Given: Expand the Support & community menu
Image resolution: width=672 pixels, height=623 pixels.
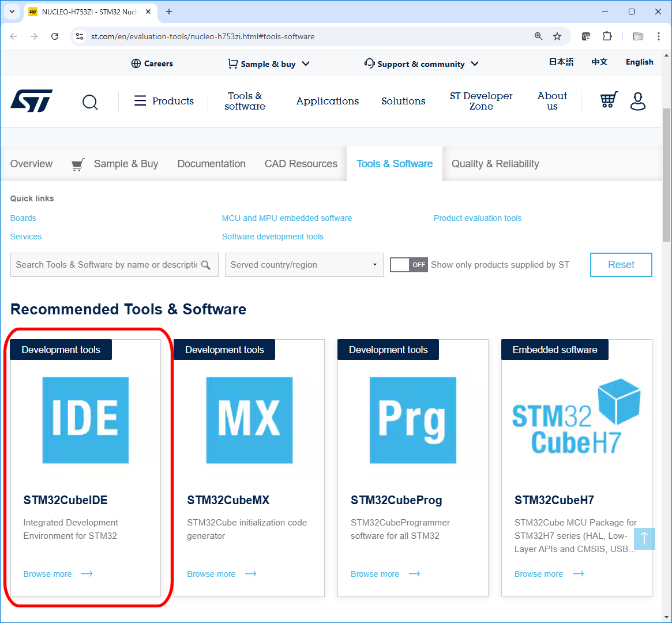Looking at the screenshot, I should coord(421,63).
